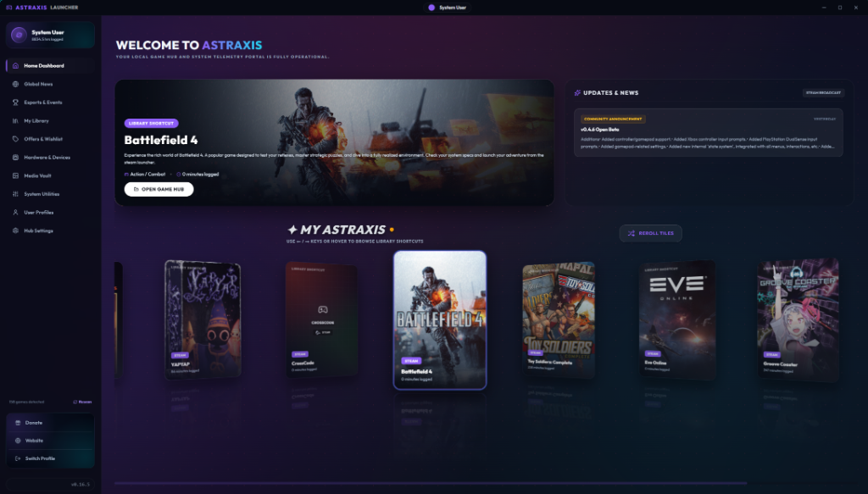Select the YAPYAP game tile

(x=203, y=319)
